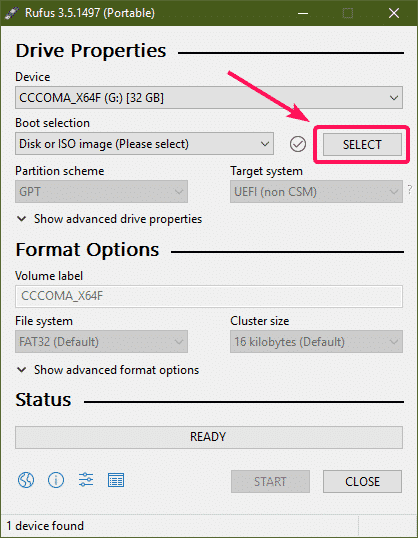Open the Device drive dropdown
This screenshot has height=538, width=418.
tap(209, 98)
